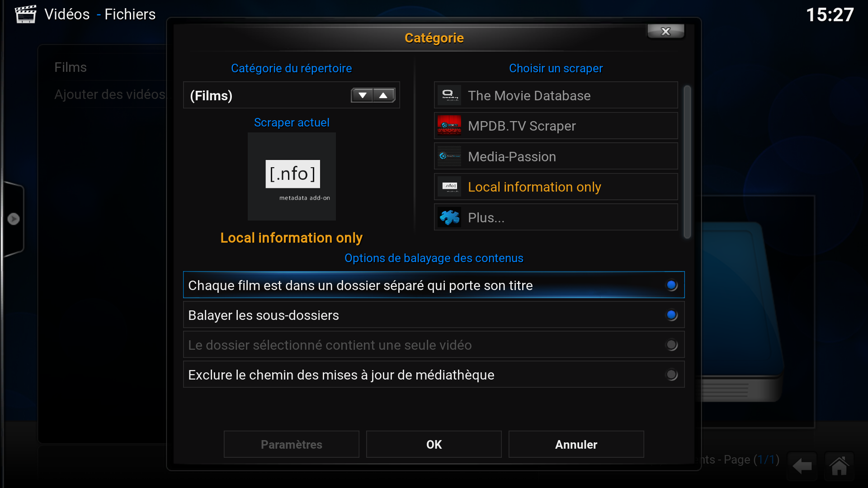868x488 pixels.
Task: Click The Movie Database scraper icon
Action: [449, 95]
